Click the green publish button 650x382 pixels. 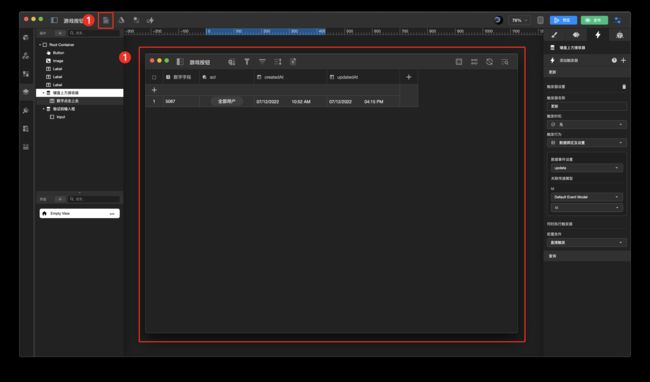tap(594, 20)
